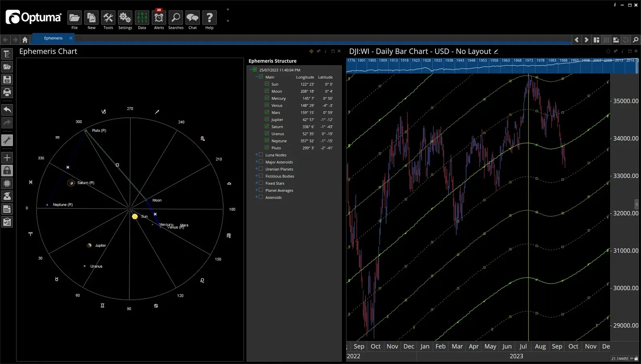Uncheck the Pluto checkbox
Viewport: 641px width, 364px height.
(267, 148)
